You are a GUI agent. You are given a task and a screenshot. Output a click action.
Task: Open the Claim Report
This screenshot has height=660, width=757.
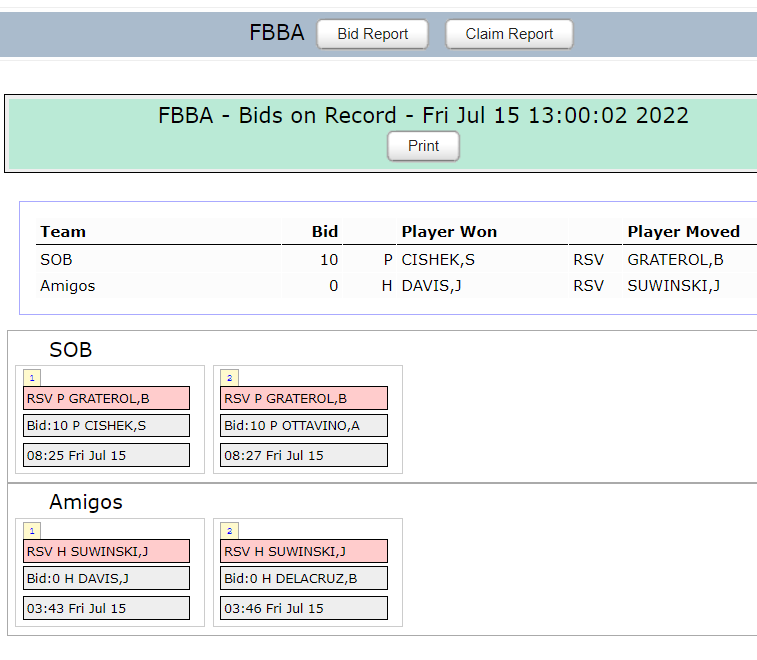(509, 34)
